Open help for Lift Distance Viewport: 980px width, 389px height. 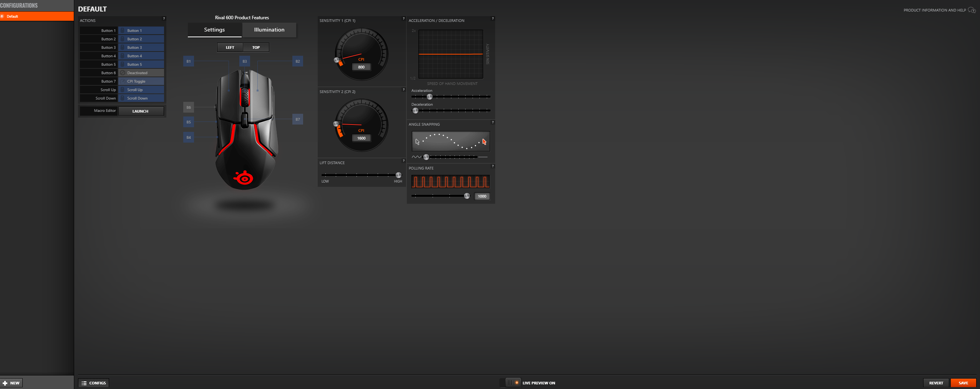tap(403, 161)
